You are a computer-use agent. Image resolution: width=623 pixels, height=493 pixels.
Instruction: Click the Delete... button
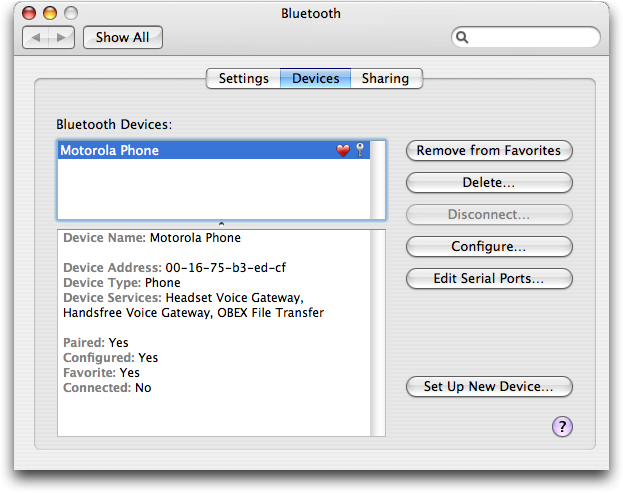coord(489,183)
